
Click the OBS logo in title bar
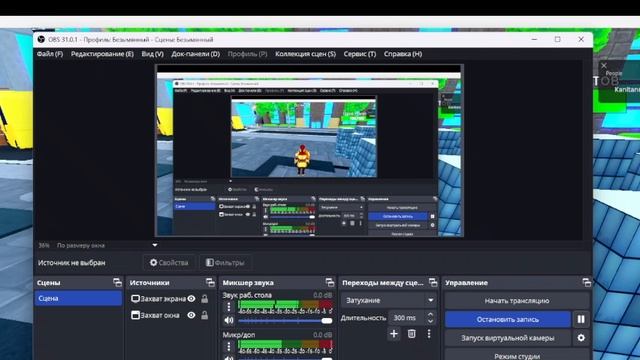[x=41, y=39]
